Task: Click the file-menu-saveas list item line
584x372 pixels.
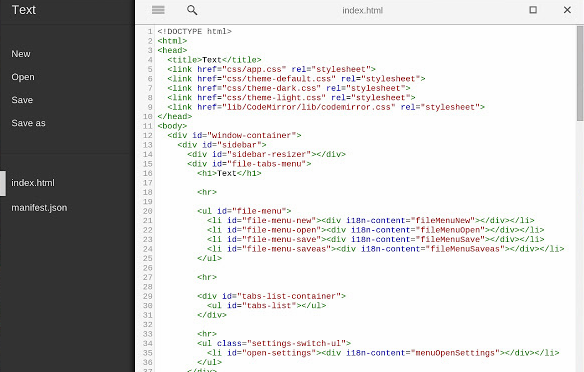Action: coord(385,249)
